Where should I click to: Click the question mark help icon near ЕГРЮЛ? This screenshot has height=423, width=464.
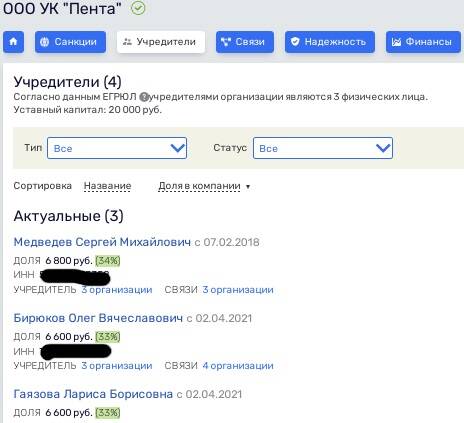144,97
